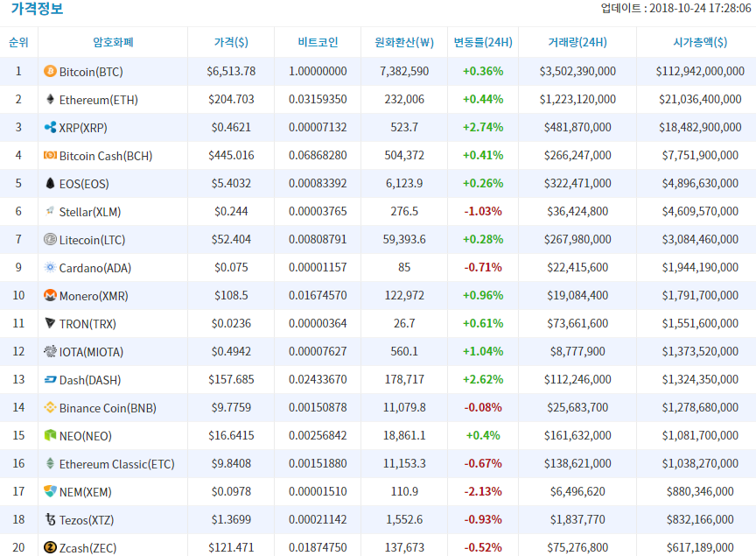Image resolution: width=756 pixels, height=556 pixels.
Task: Click the Bitcoin orange coin icon
Action: pyautogui.click(x=50, y=72)
